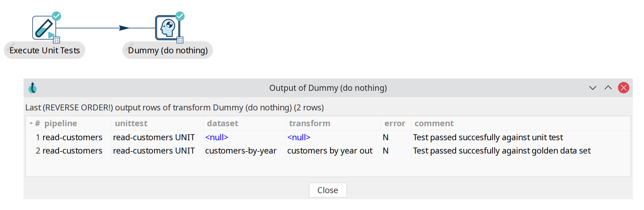
Task: Click the null dataset cell in row 1
Action: click(217, 137)
